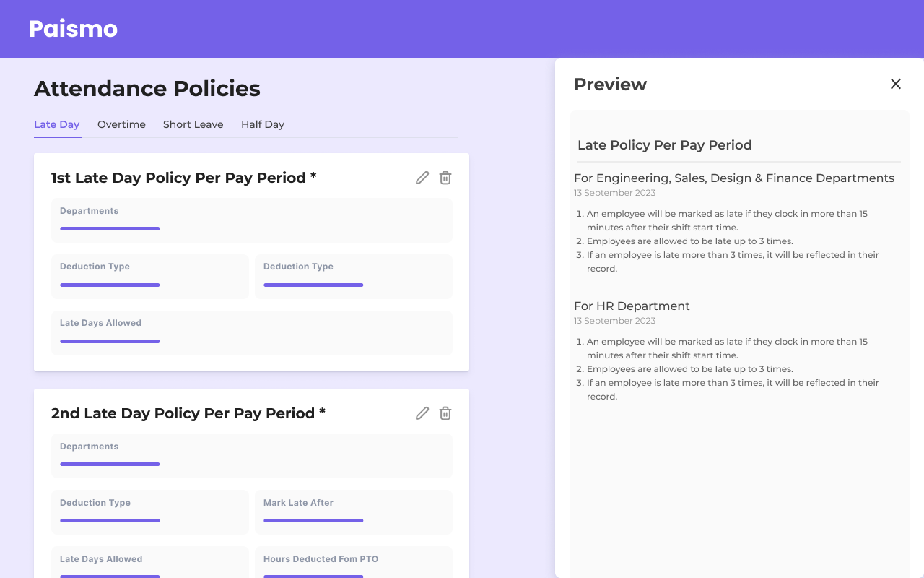Click Late Days Allowed field in 1st policy

(x=252, y=332)
